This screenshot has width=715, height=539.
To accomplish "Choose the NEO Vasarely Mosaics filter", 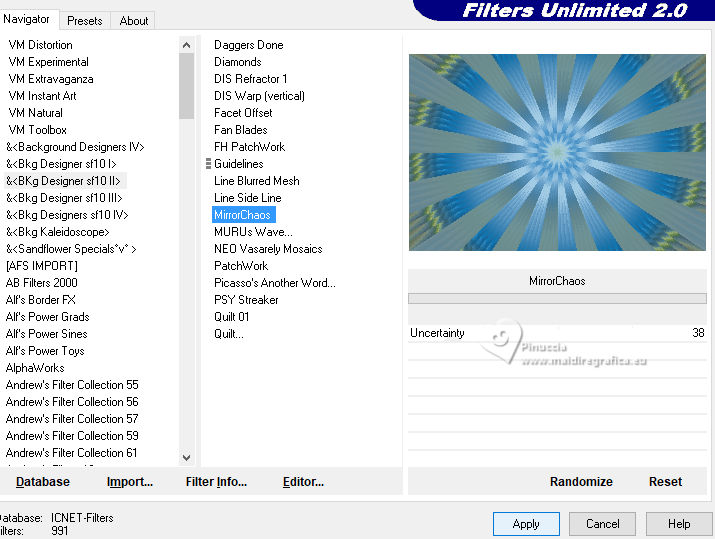I will (268, 249).
